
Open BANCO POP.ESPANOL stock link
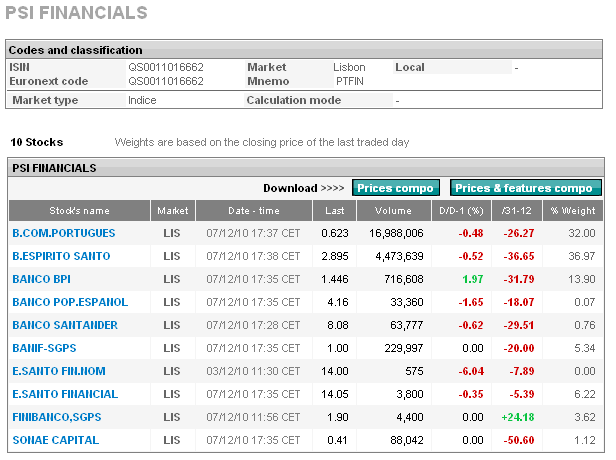[x=70, y=302]
